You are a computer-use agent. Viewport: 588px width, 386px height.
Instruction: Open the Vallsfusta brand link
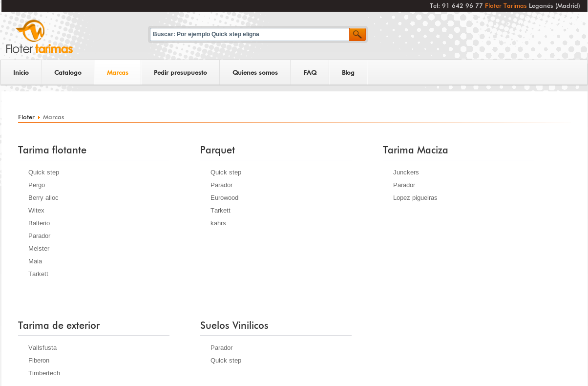tap(42, 348)
